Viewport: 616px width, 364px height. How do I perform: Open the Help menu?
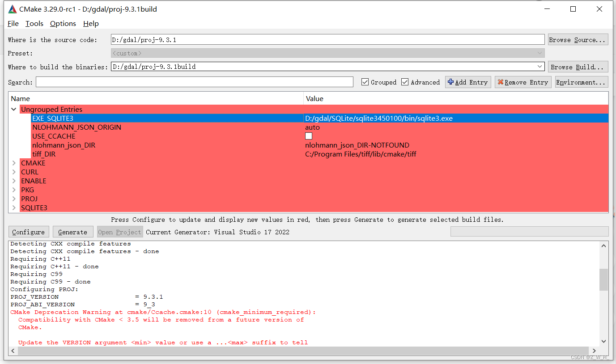pos(91,24)
